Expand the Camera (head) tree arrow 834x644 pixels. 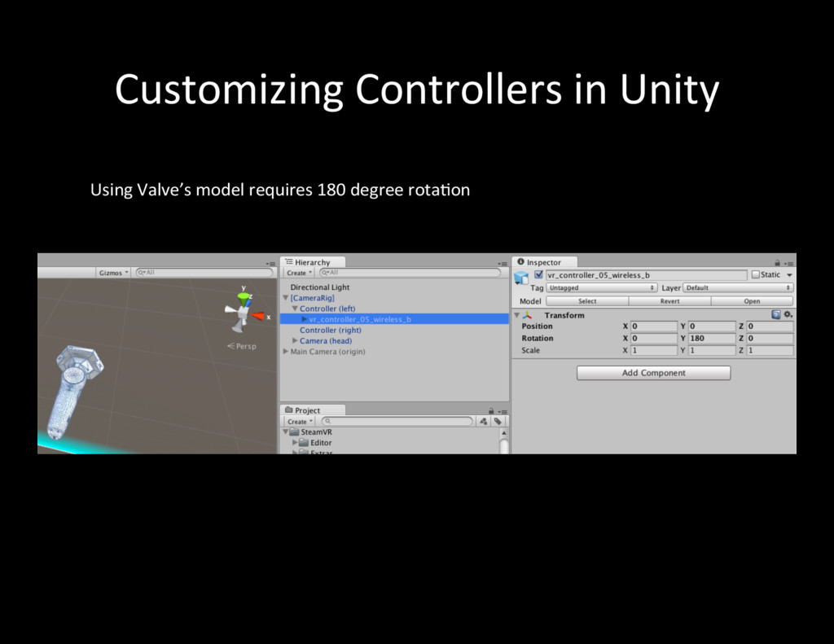pos(295,340)
